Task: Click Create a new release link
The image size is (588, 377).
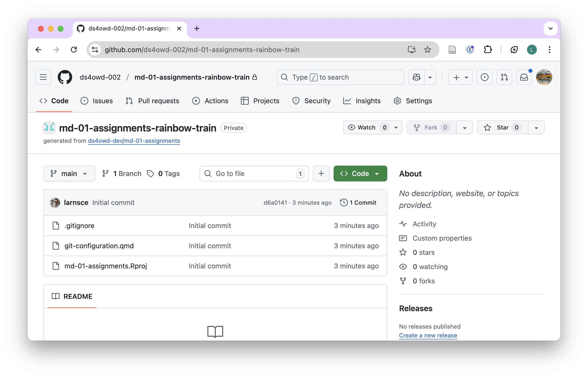Action: point(428,335)
